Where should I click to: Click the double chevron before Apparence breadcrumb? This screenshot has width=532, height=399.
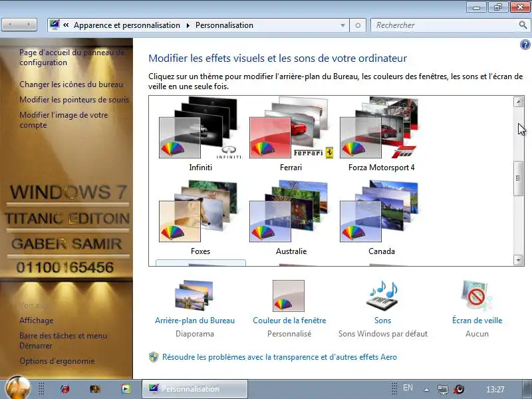[x=66, y=25]
